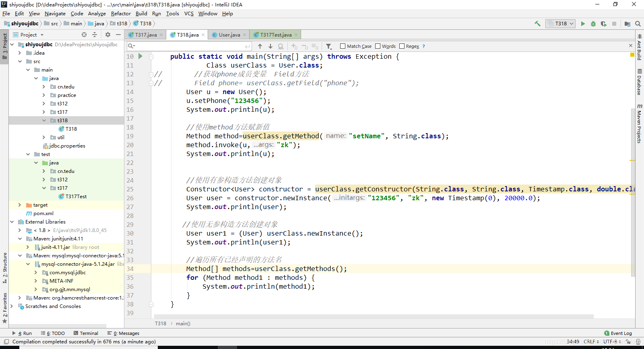Switch to the User.java tab
The height and width of the screenshot is (349, 644).
click(x=229, y=35)
